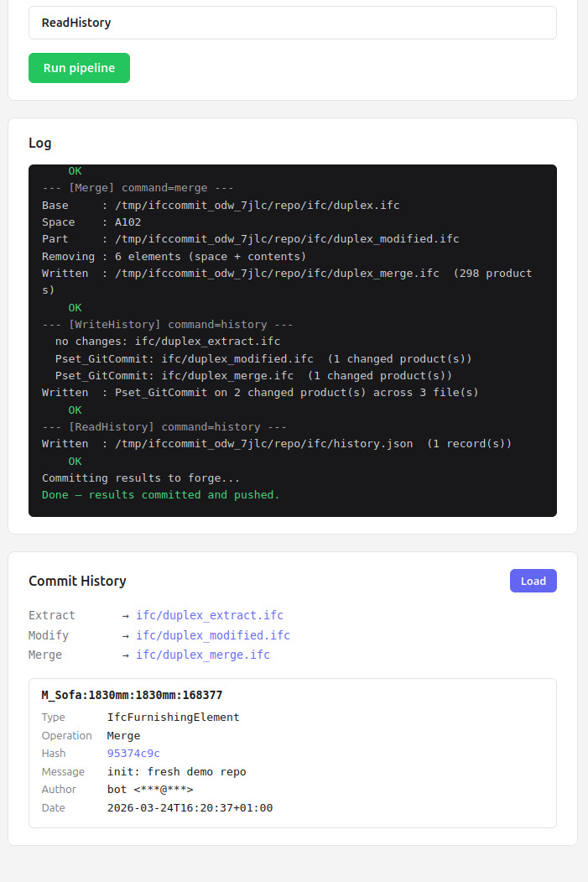Load the commit history
This screenshot has width=588, height=882.
pyautogui.click(x=533, y=581)
